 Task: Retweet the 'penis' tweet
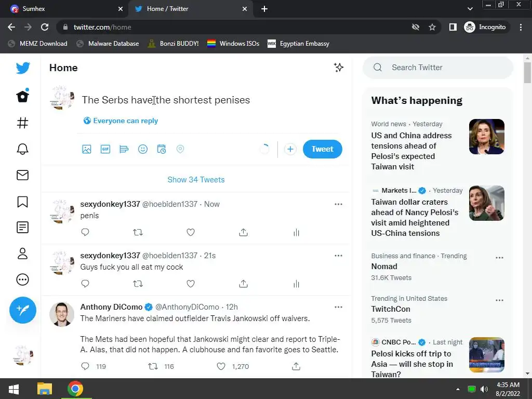pyautogui.click(x=138, y=232)
